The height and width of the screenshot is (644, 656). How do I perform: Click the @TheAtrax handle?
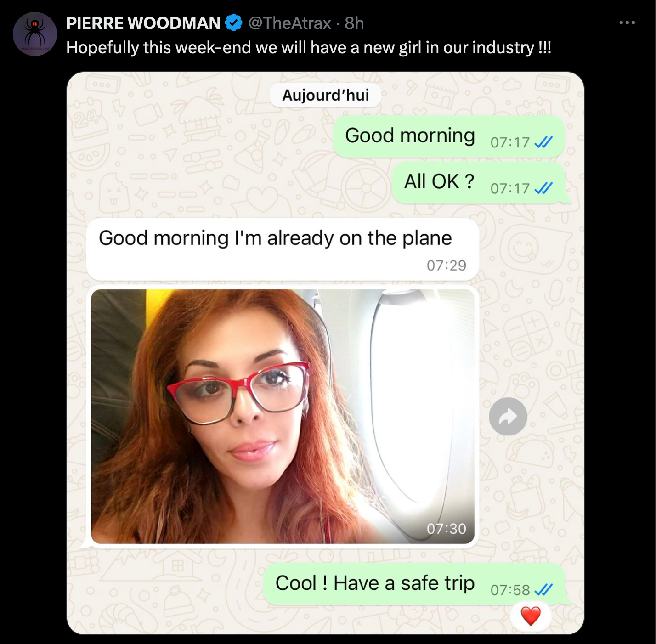[x=290, y=23]
